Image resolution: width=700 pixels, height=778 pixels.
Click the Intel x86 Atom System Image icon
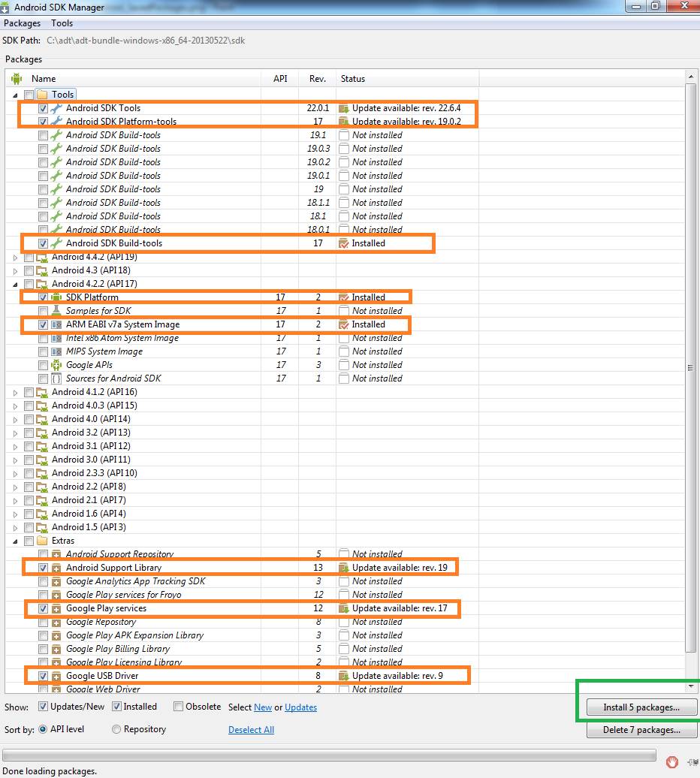click(56, 338)
